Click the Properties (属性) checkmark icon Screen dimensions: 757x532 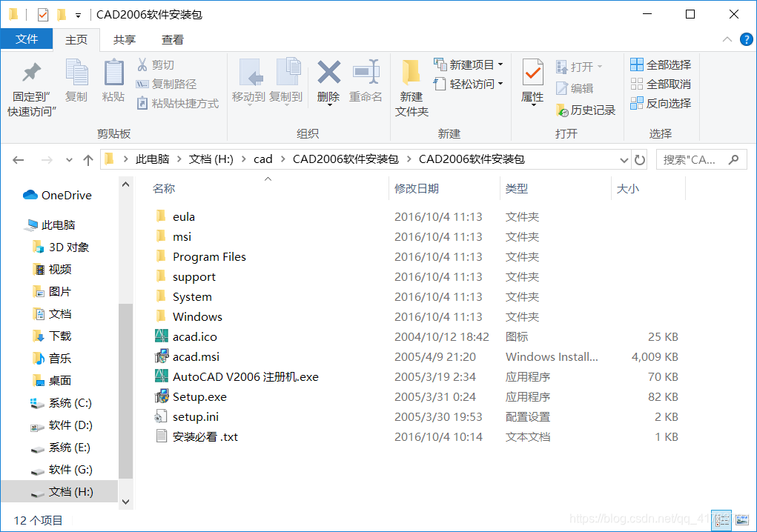[x=532, y=73]
